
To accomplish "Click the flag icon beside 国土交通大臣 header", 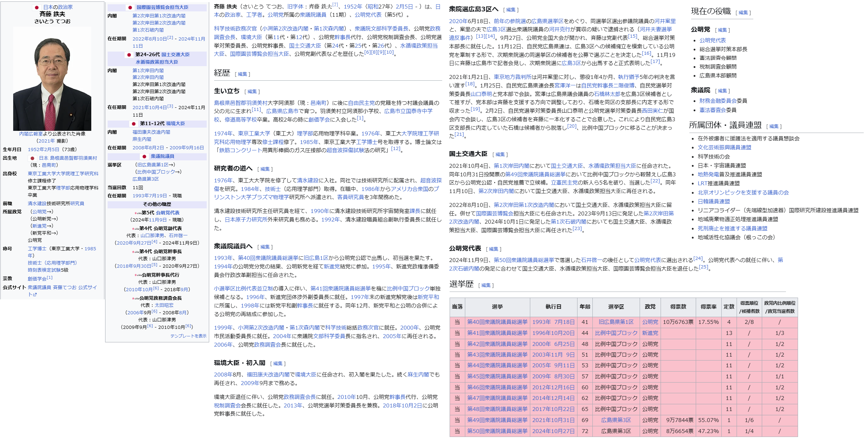I will (129, 55).
